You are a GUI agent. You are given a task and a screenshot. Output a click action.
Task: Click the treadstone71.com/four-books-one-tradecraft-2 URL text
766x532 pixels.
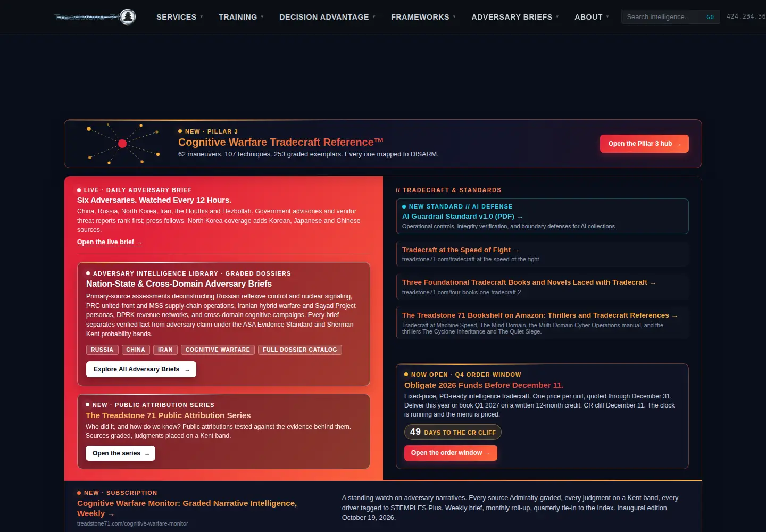462,293
